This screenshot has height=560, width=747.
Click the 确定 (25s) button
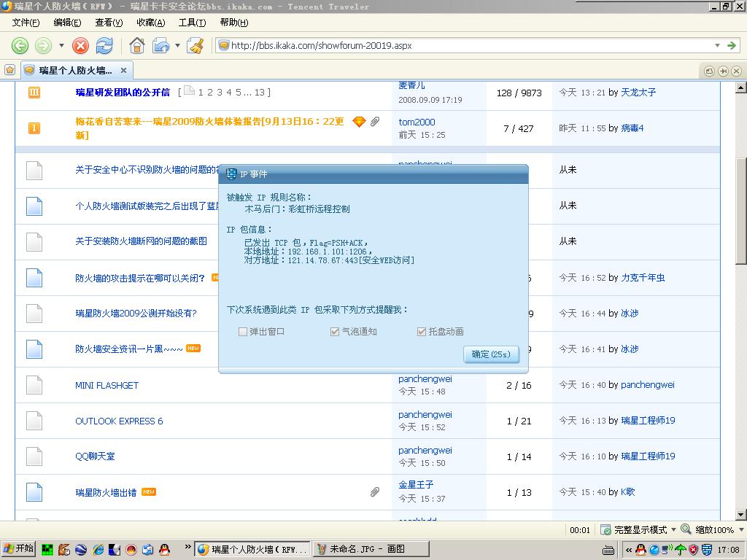(x=491, y=354)
